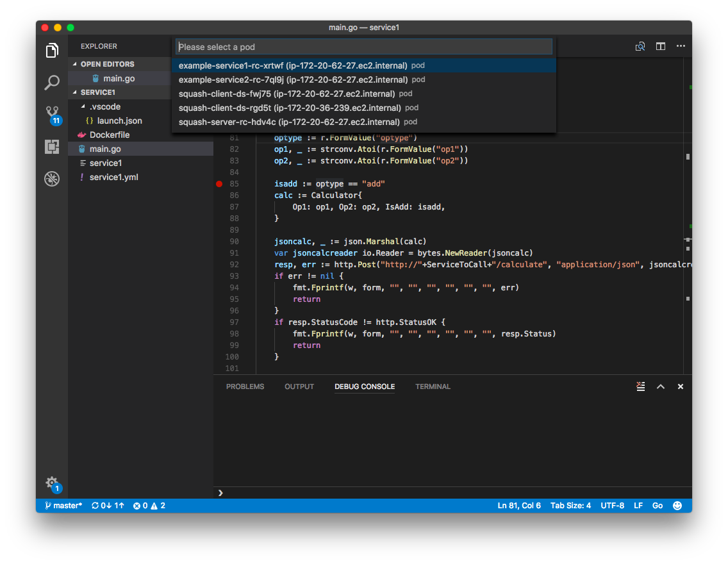Open Source Control view with 11 badge
728x564 pixels.
tap(53, 115)
